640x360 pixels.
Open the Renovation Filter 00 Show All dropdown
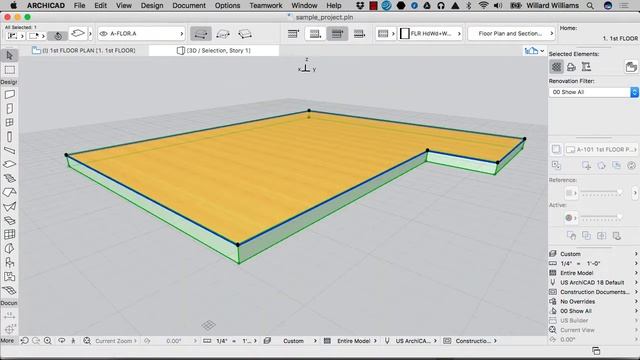593,92
